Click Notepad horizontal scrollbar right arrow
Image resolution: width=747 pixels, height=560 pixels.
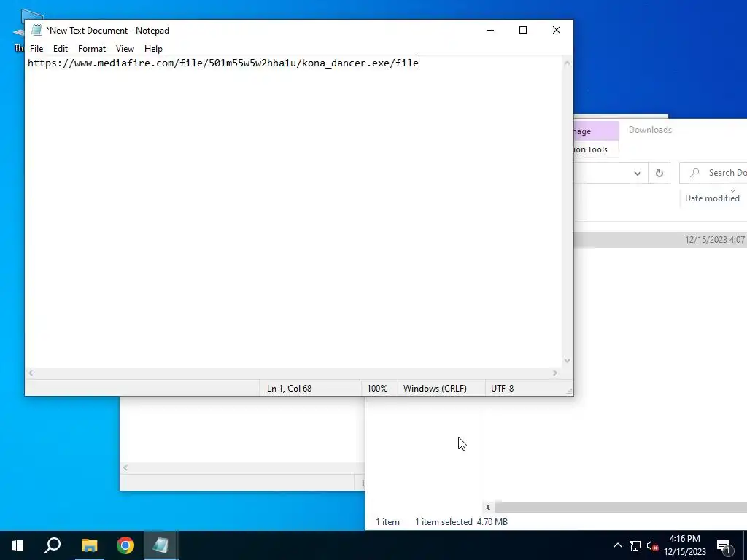555,373
